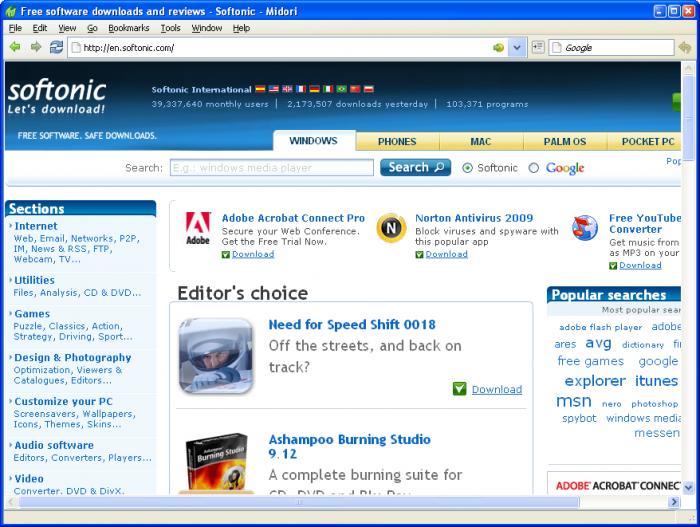Click the blue Search button
This screenshot has width=700, height=527.
click(415, 167)
